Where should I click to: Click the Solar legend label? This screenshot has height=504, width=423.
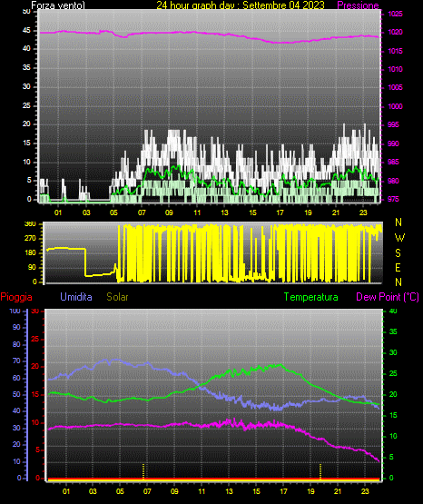(117, 297)
